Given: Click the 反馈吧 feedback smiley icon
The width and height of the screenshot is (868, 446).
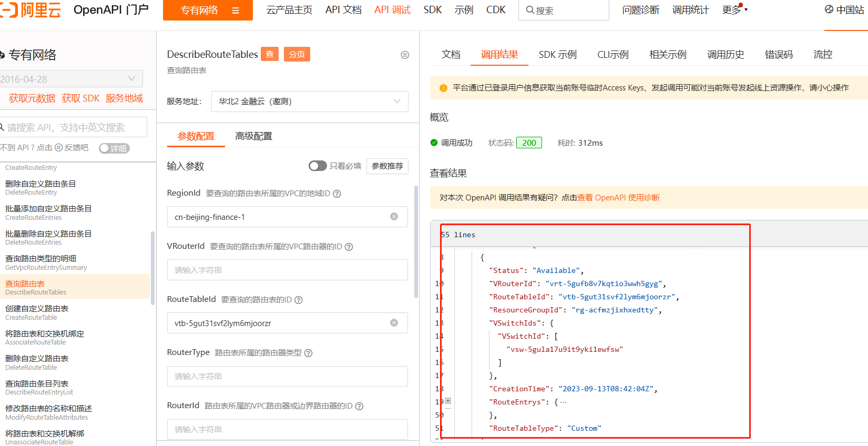Looking at the screenshot, I should coord(59,148).
